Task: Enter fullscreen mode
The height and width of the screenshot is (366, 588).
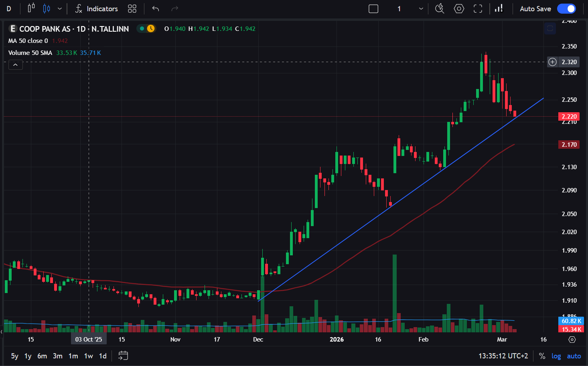Action: [x=478, y=9]
